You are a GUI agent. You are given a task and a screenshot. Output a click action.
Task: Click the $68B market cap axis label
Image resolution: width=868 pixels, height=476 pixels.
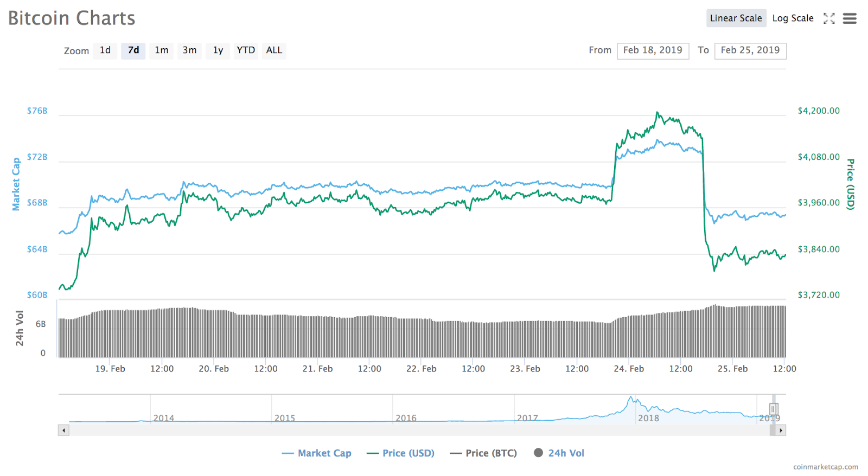[37, 203]
